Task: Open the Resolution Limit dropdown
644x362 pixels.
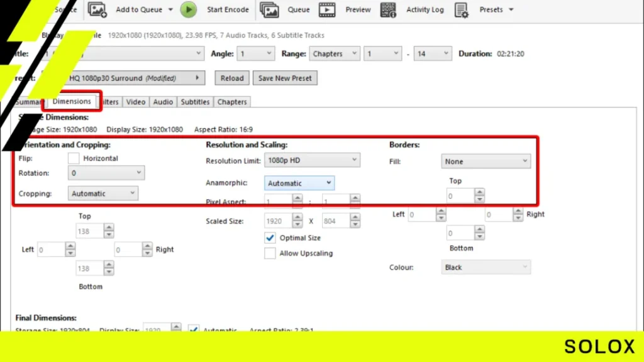Action: 312,160
